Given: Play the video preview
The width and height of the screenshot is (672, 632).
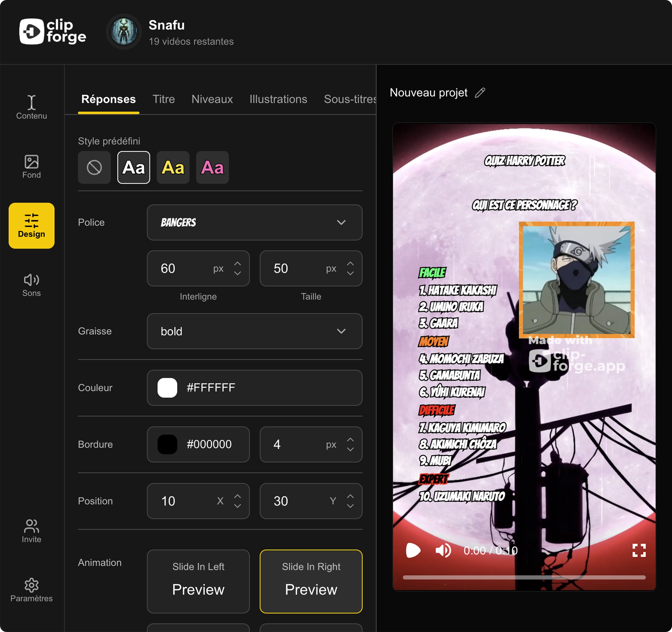Looking at the screenshot, I should pyautogui.click(x=413, y=550).
